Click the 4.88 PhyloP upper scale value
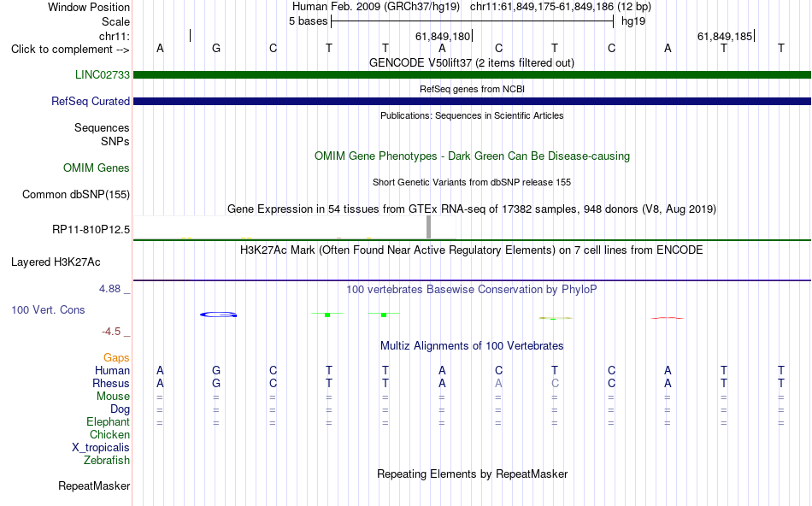812x506 pixels. (109, 289)
